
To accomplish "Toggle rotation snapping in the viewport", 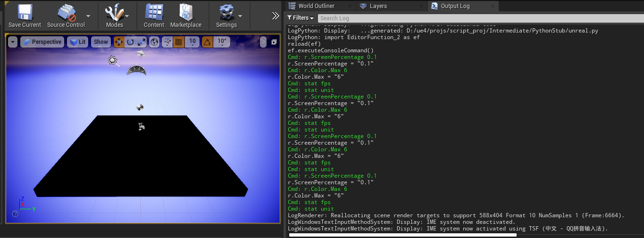I will [x=208, y=42].
